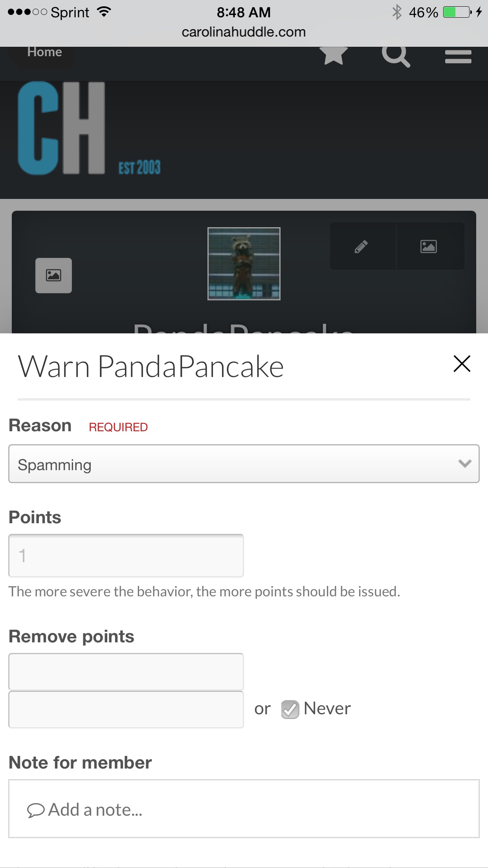Tap the carolinahuddle.com address bar
Viewport: 488px width, 868px height.
click(244, 32)
